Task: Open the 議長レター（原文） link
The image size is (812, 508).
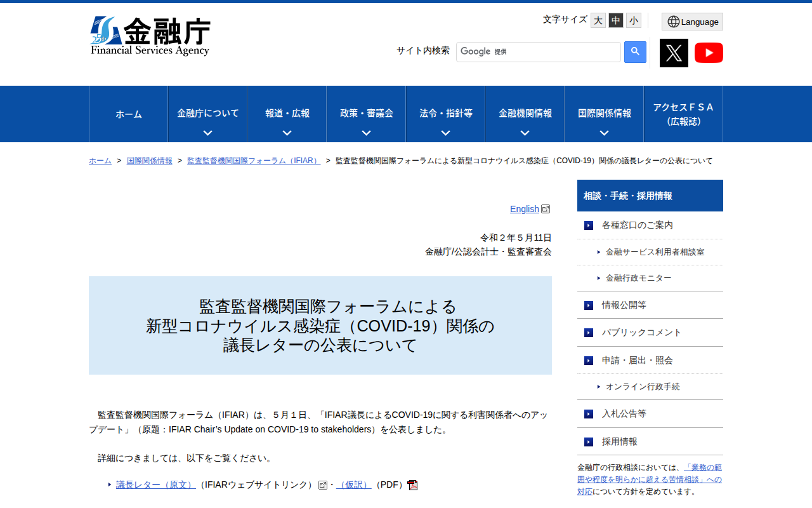Action: tap(155, 484)
